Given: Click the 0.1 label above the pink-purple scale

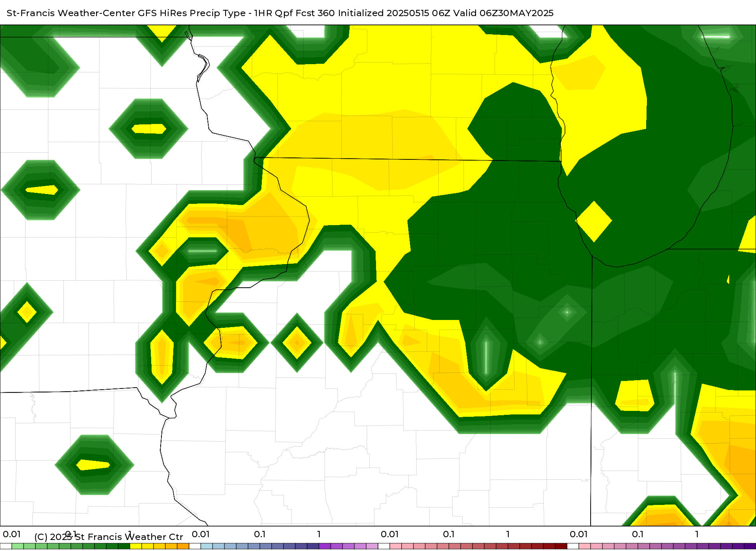Looking at the screenshot, I should point(638,534).
